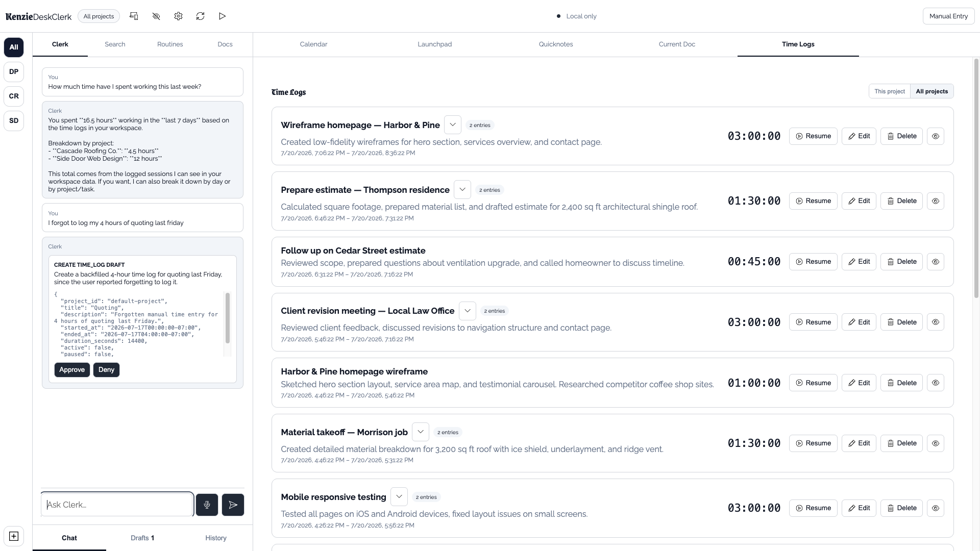Screen dimensions: 980x551
Task: Click the settings gear icon in top toolbar
Action: click(x=178, y=16)
